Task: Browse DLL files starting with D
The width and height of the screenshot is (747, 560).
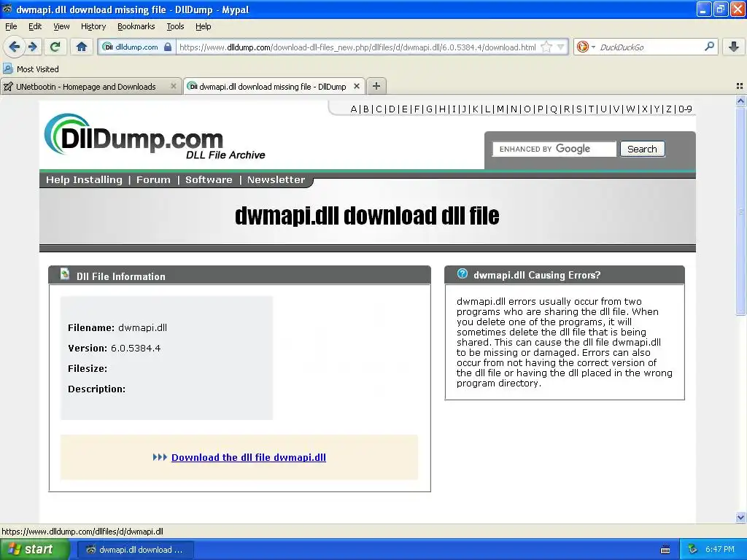Action: 392,109
